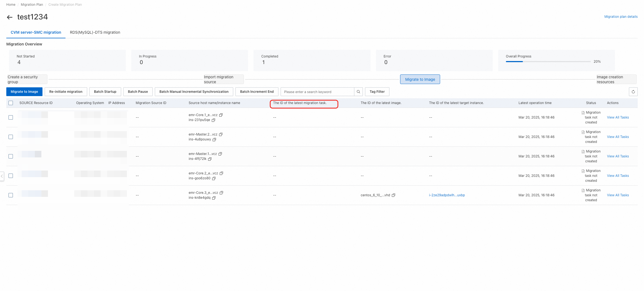Copy host name emr-Master.1...vcz
The height and width of the screenshot is (291, 644).
click(x=220, y=154)
